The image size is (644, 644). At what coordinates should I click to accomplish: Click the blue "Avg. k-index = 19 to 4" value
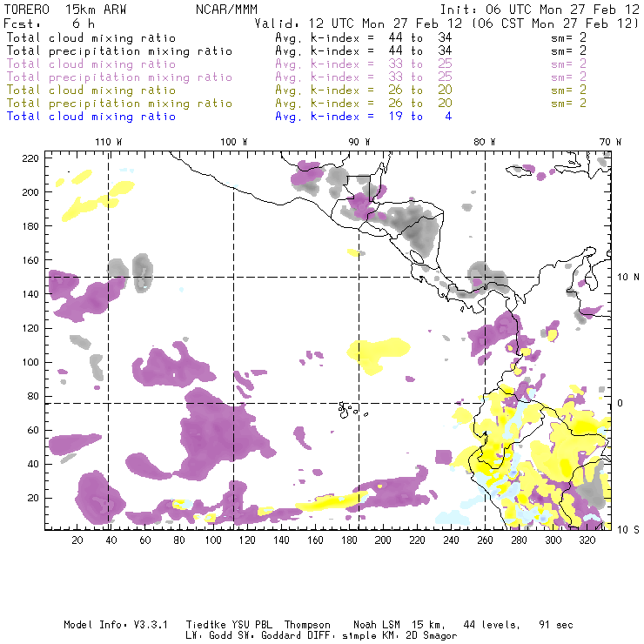[364, 117]
